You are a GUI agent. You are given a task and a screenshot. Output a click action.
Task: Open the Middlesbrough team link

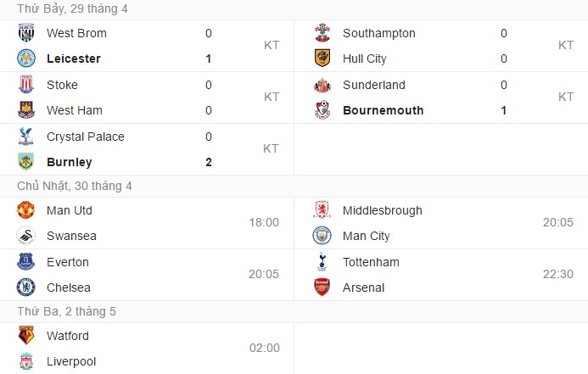coord(382,210)
